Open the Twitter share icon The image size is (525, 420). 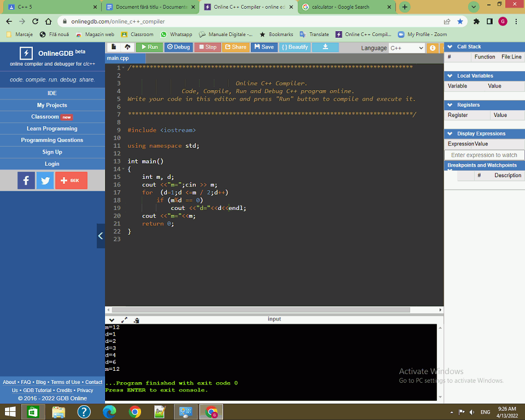(x=45, y=180)
